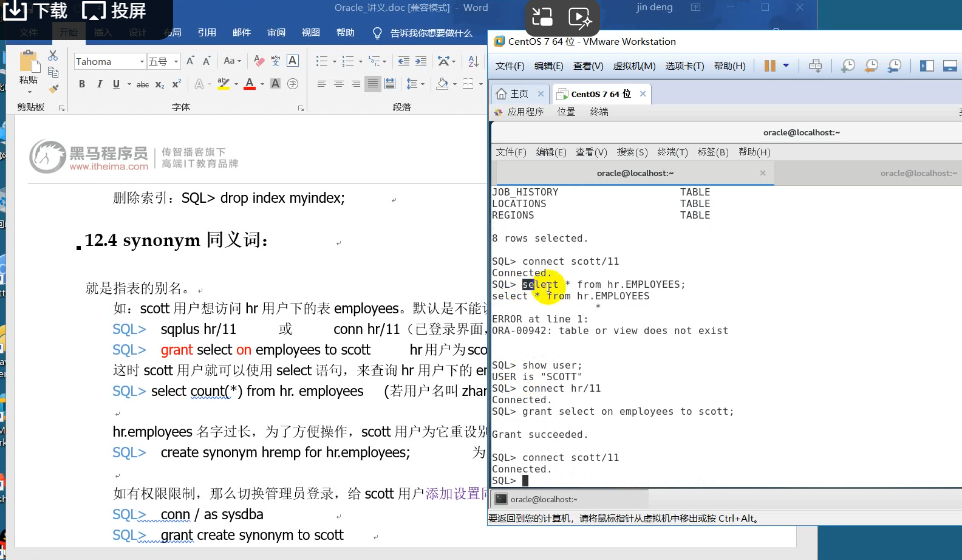Click Send Ctrl+Alt+Del icon in VMware
Screen dimensions: 962x560
tap(815, 66)
